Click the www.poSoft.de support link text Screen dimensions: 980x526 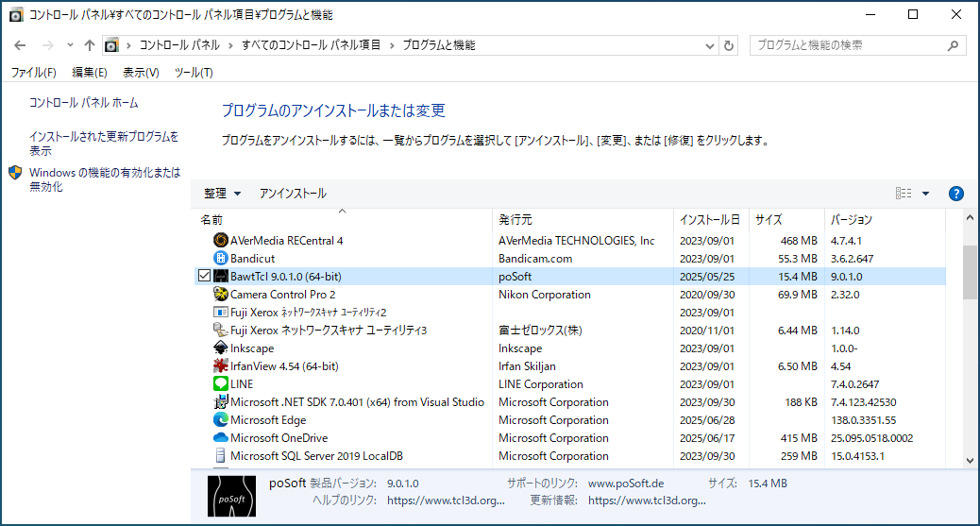(626, 484)
